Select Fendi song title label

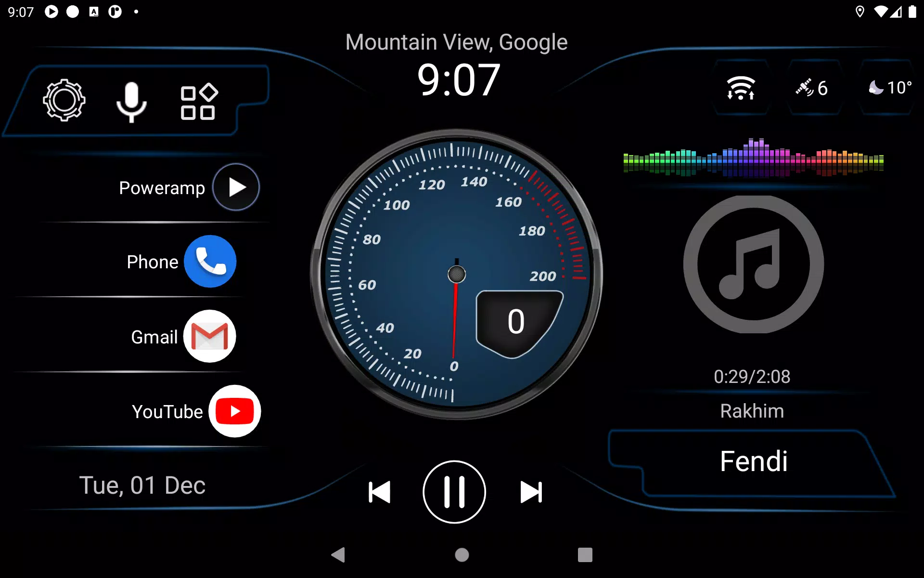[754, 460]
